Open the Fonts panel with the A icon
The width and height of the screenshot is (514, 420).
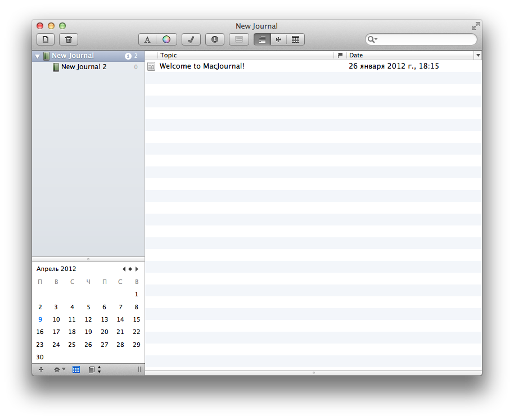pos(147,40)
